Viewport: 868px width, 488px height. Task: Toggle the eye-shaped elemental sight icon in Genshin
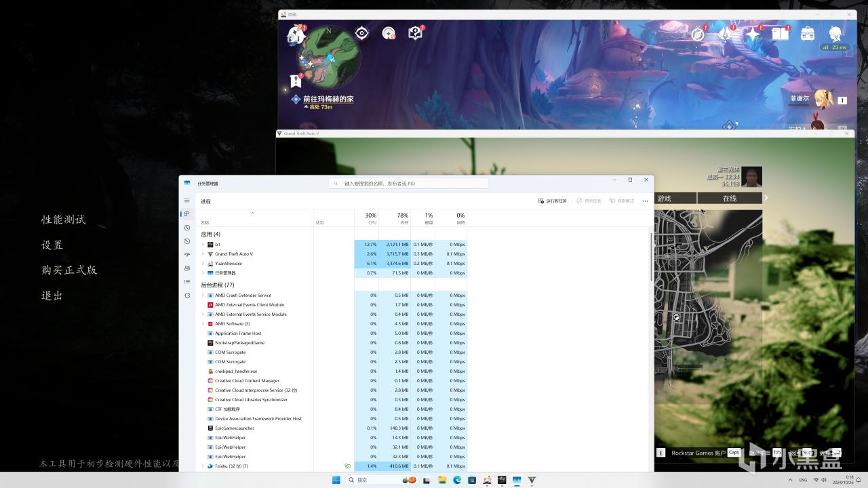[x=361, y=33]
